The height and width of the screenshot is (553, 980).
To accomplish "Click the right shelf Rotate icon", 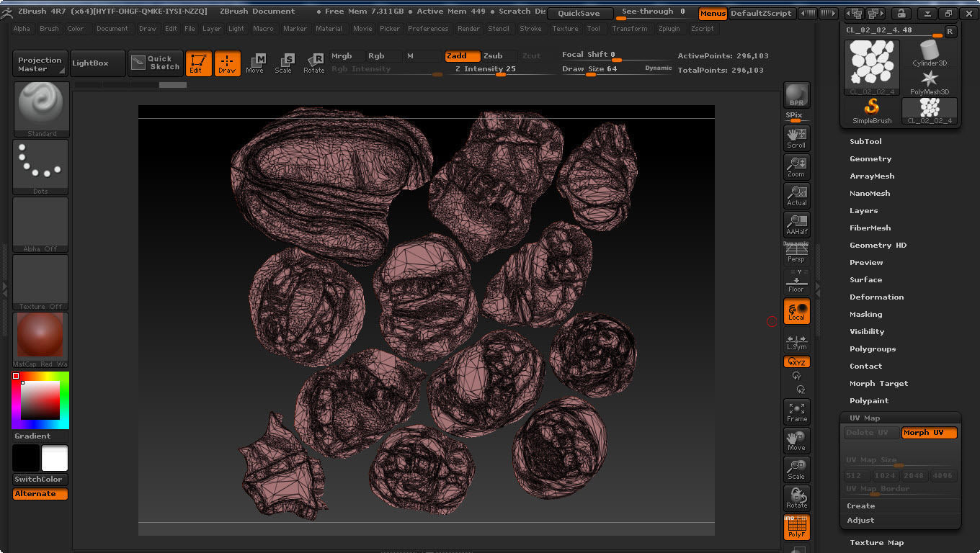I will coord(796,498).
